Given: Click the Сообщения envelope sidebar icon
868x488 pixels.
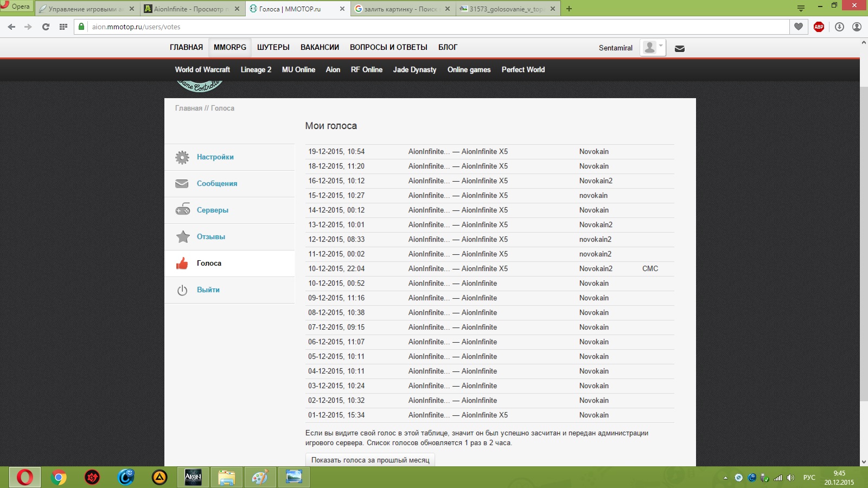Looking at the screenshot, I should 182,184.
